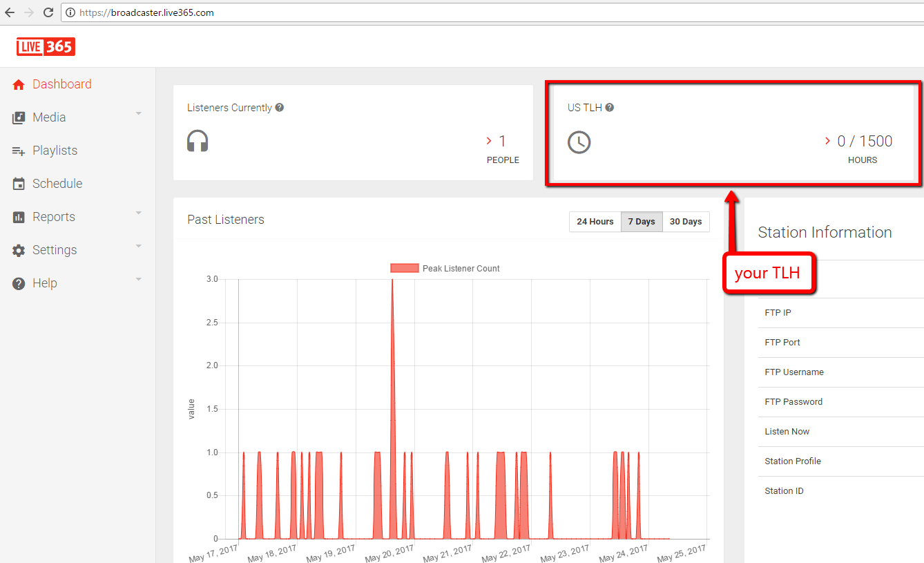Click the Media library icon
This screenshot has height=563, width=924.
(x=19, y=117)
